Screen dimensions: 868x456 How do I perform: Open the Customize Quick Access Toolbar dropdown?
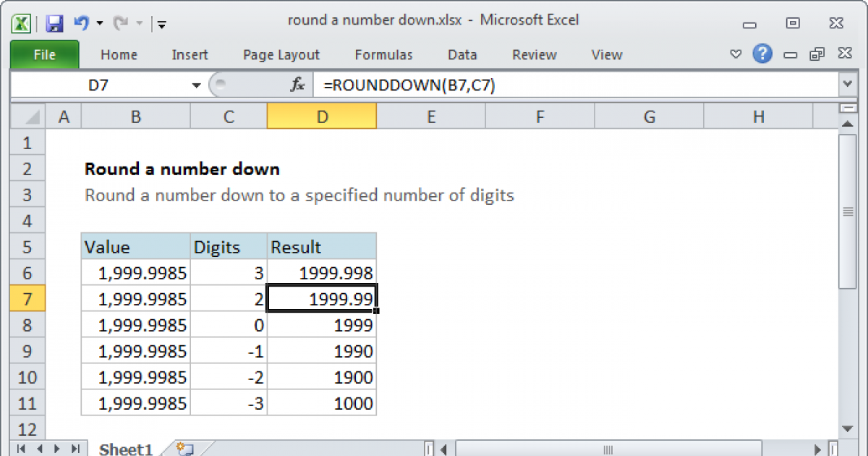coord(161,23)
